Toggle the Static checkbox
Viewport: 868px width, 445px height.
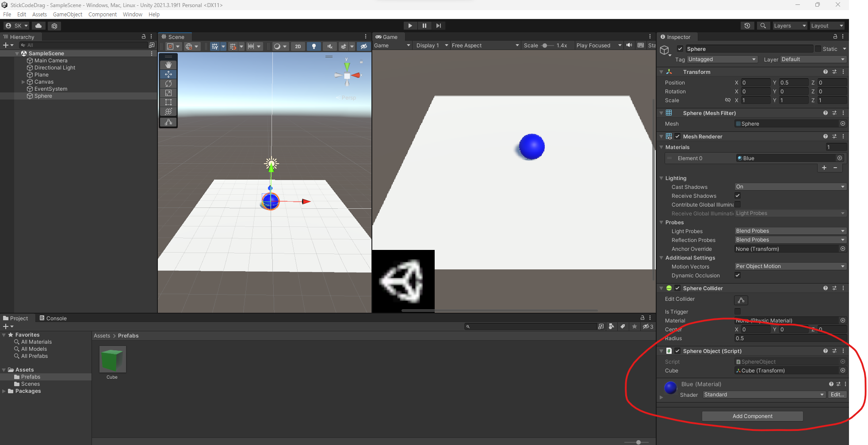point(818,49)
